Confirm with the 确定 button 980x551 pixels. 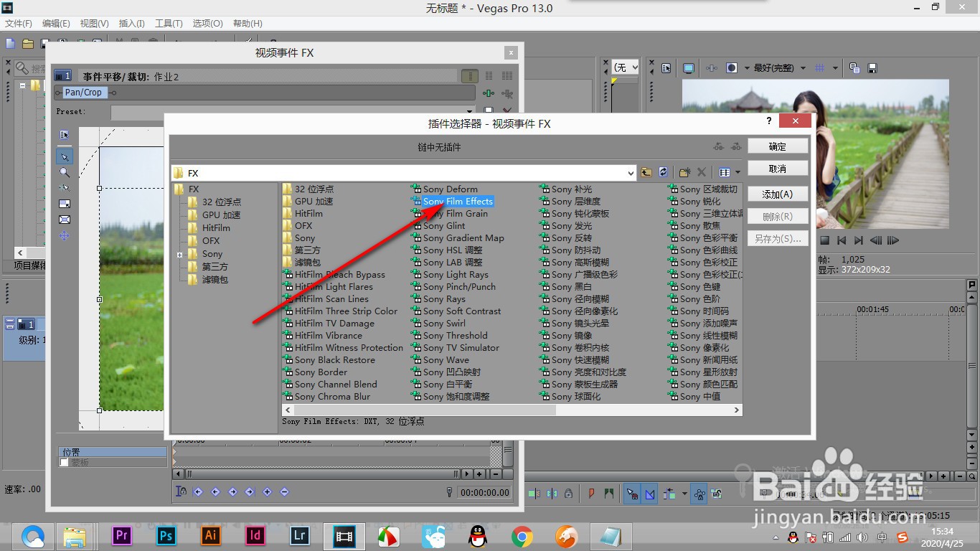tap(778, 146)
